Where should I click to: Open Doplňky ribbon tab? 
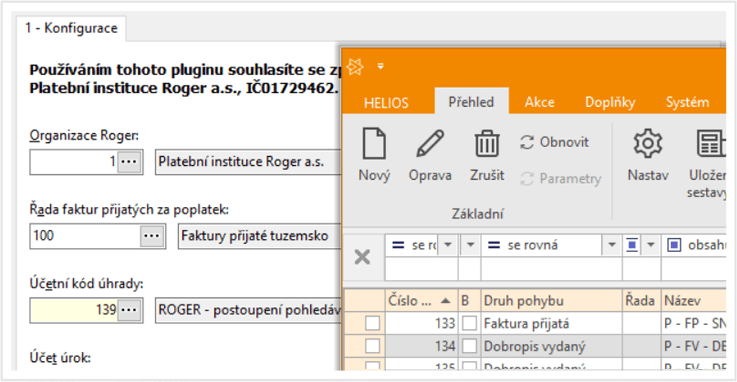click(x=610, y=102)
